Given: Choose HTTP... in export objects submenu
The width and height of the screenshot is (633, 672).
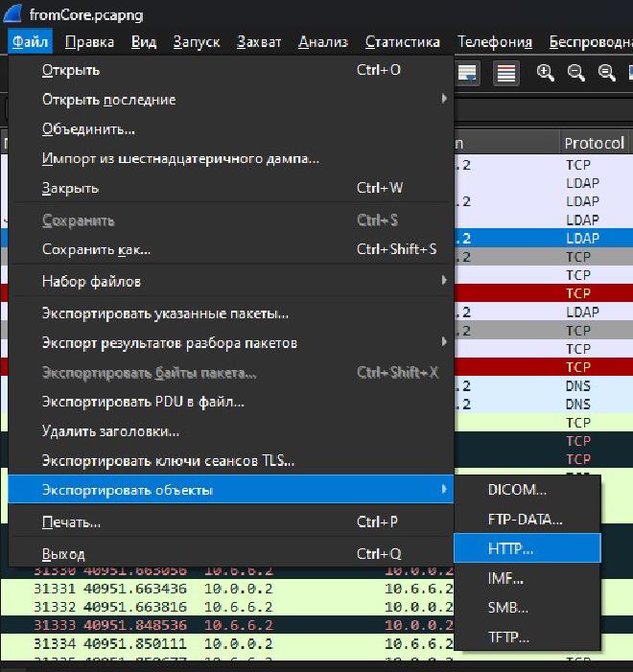Looking at the screenshot, I should point(510,548).
